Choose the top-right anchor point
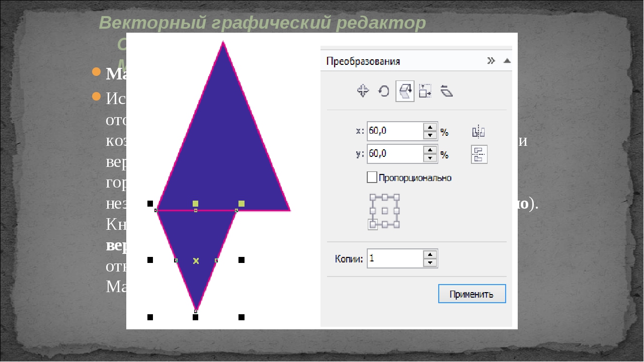This screenshot has width=644, height=362. 396,197
